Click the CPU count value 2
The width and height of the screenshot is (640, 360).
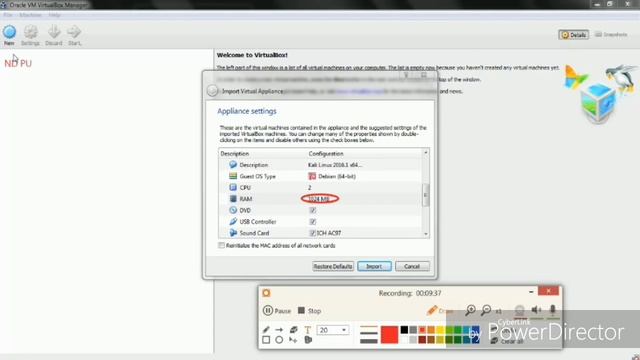310,188
